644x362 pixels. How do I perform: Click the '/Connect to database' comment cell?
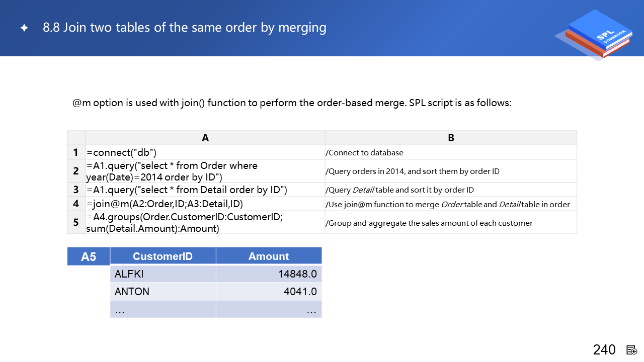(x=451, y=152)
